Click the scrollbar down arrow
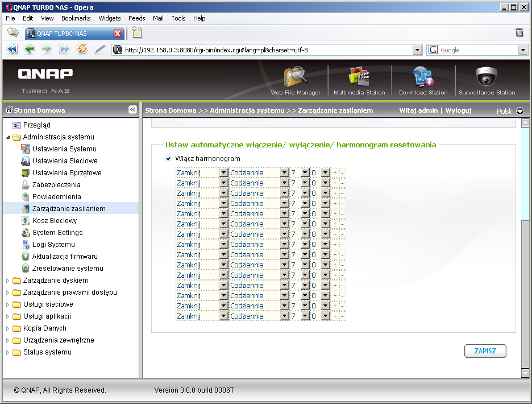Image resolution: width=532 pixels, height=404 pixels. tap(525, 373)
